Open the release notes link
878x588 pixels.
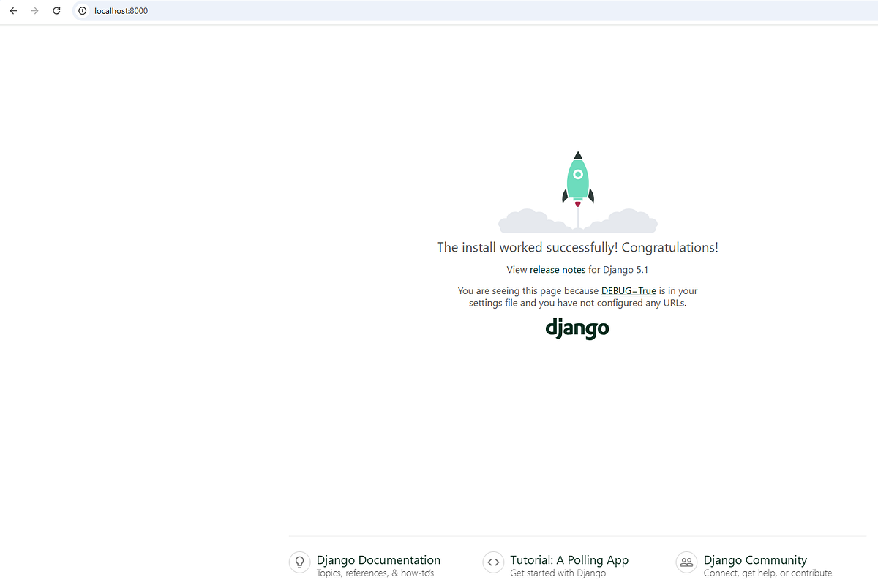(x=558, y=270)
